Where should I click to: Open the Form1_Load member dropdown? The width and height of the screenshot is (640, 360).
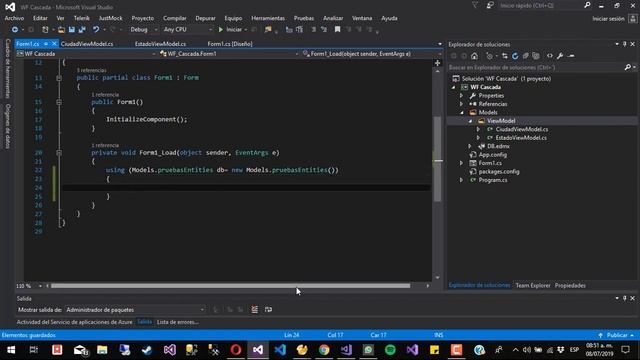pos(372,54)
